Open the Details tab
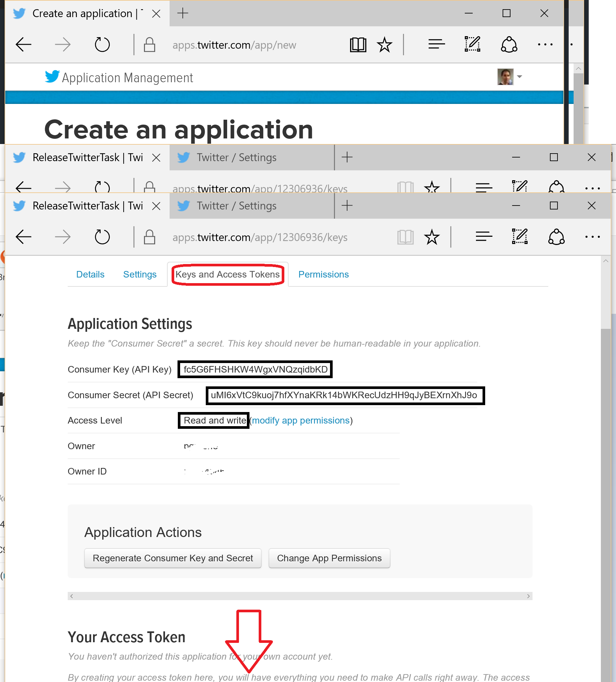 90,274
